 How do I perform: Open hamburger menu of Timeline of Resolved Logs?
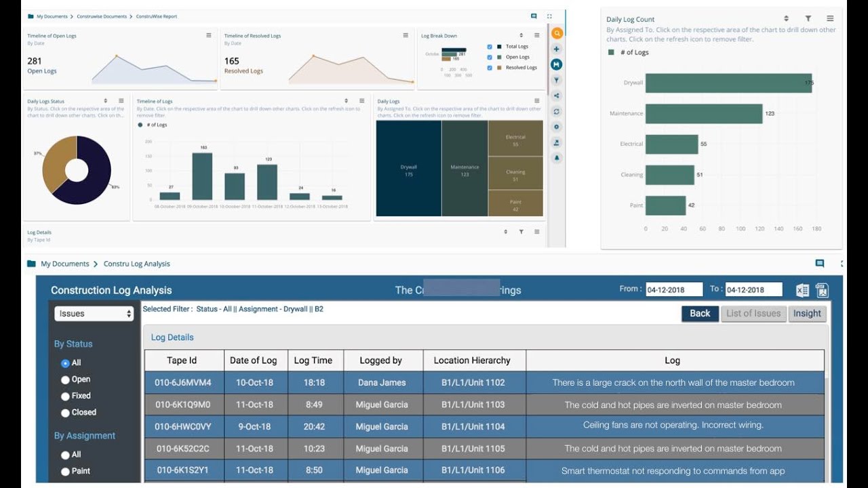[x=406, y=35]
